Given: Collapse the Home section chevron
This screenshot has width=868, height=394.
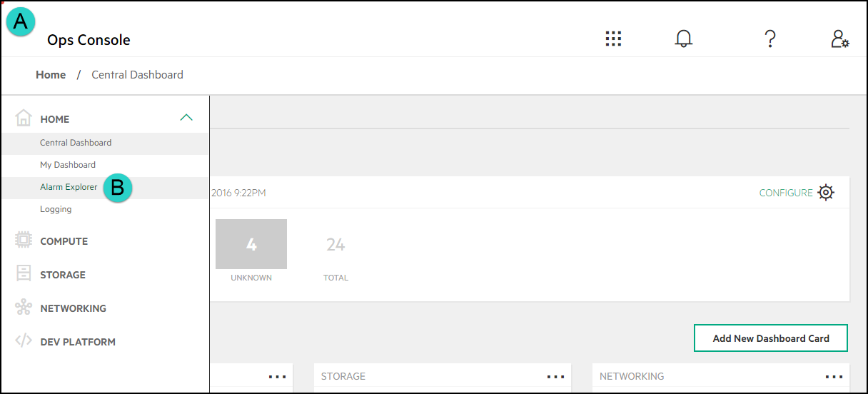Looking at the screenshot, I should [x=186, y=118].
